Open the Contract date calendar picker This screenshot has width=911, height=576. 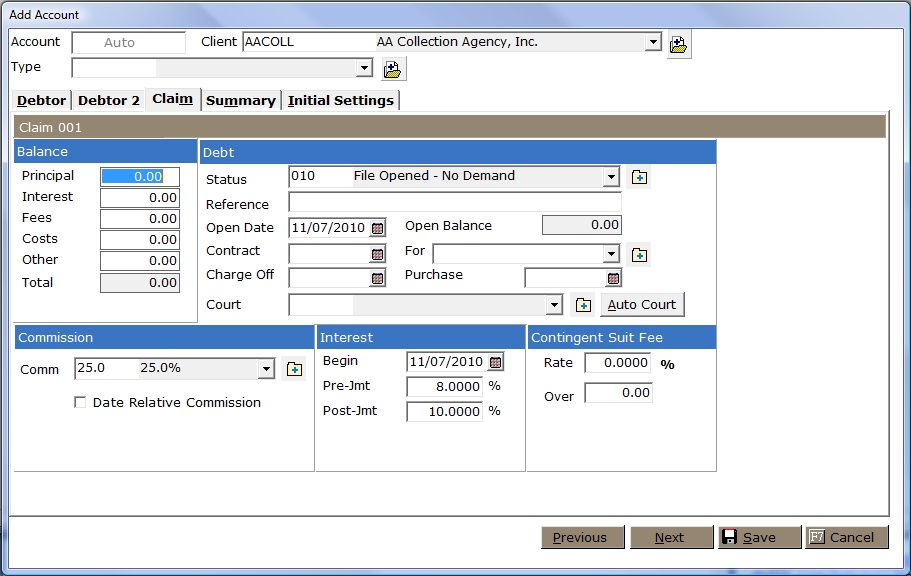coord(378,255)
